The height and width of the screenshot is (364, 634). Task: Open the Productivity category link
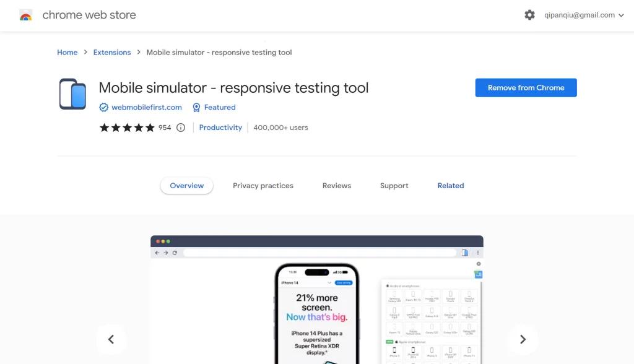[220, 128]
